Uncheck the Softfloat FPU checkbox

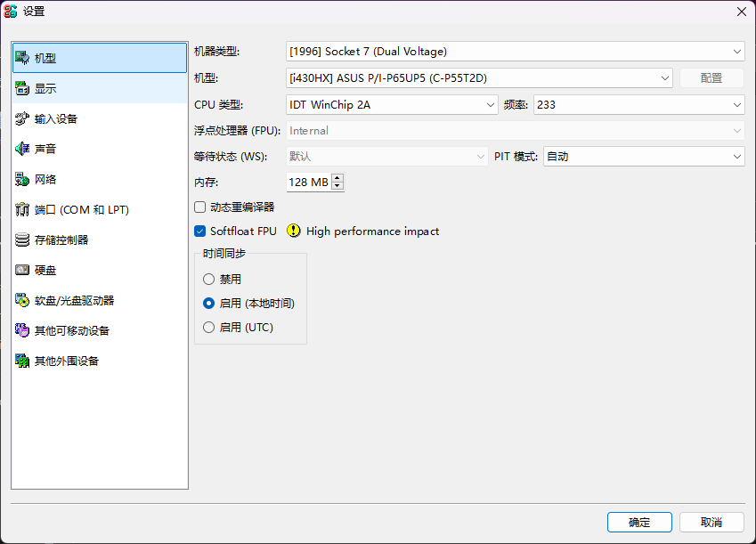(x=200, y=231)
